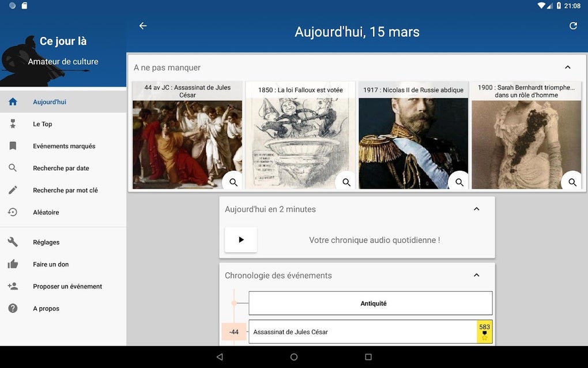Viewport: 588px width, 368px height.
Task: Select Aujourd'hui in the sidebar
Action: click(x=63, y=102)
